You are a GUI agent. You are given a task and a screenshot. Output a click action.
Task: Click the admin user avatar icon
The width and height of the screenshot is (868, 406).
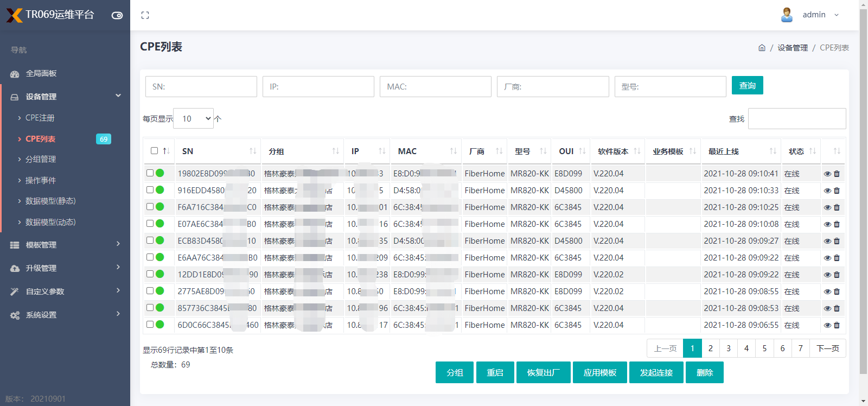pos(787,15)
